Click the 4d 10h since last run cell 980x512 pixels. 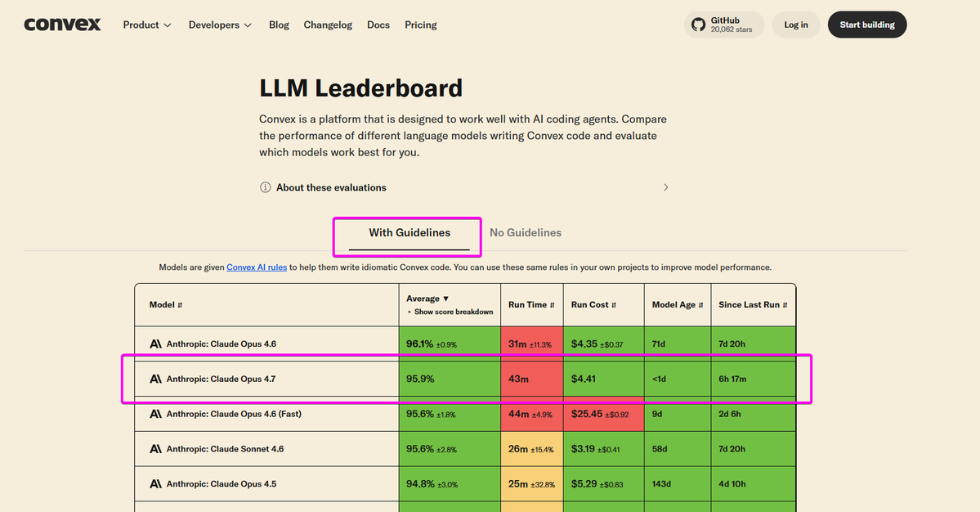(753, 484)
